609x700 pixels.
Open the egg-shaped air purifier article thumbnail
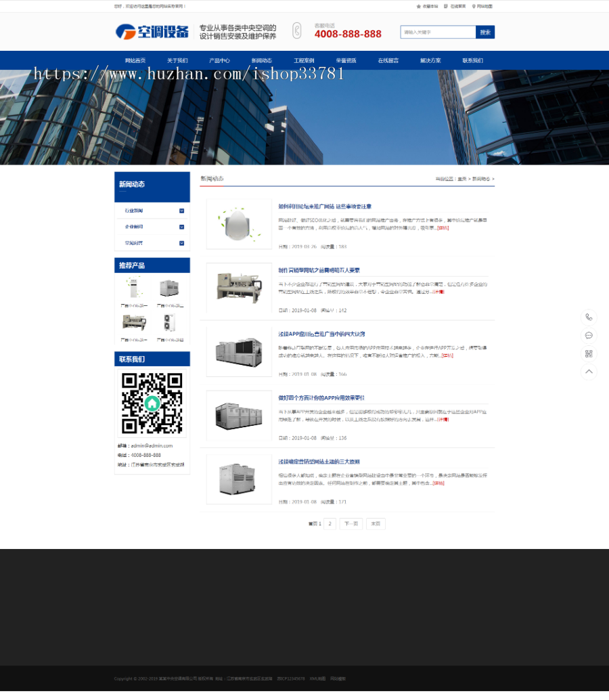pos(239,224)
